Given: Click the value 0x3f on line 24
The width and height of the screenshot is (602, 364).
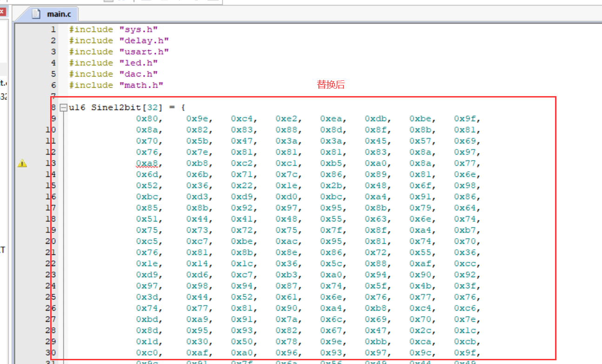Looking at the screenshot, I should click(x=465, y=286).
